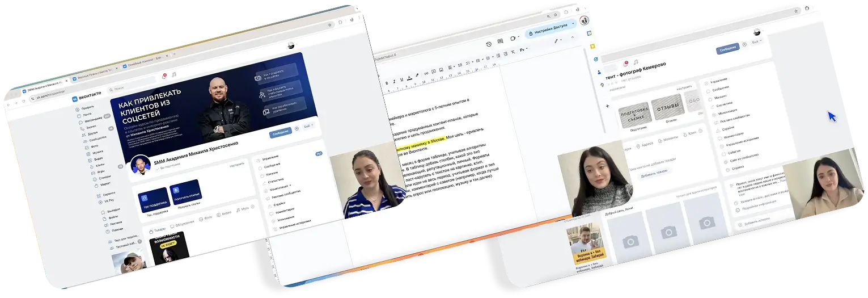Open notifications bell in photographer's VK window
The image size is (868, 298).
tap(626, 63)
